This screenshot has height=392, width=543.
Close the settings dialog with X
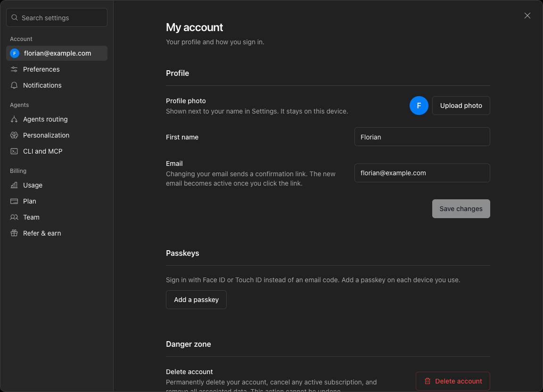527,16
